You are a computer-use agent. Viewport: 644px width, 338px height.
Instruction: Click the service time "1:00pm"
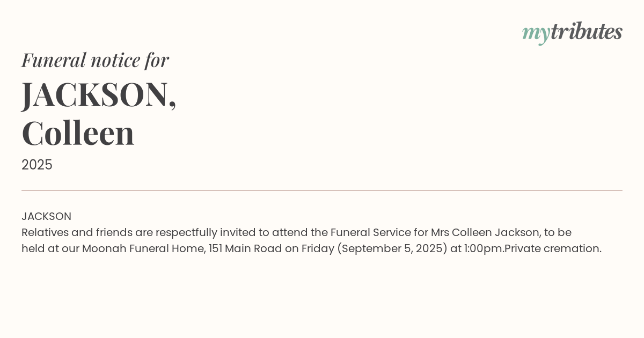(x=484, y=248)
